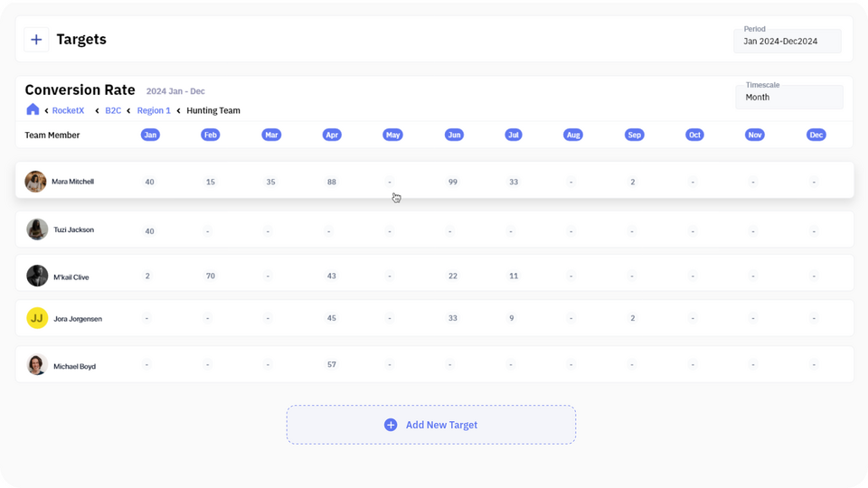Click Mara Mitchell's Jun value 99
Image resolution: width=868 pixels, height=488 pixels.
click(x=453, y=182)
